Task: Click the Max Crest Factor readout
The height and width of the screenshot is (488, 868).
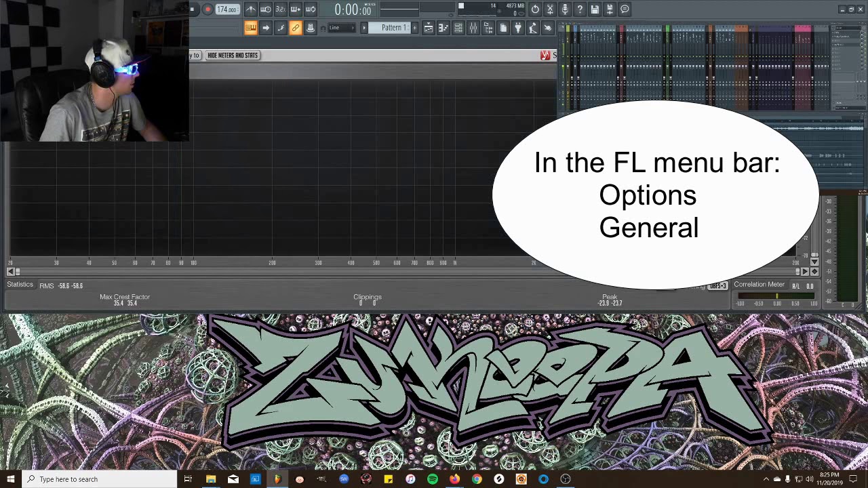Action: [125, 300]
